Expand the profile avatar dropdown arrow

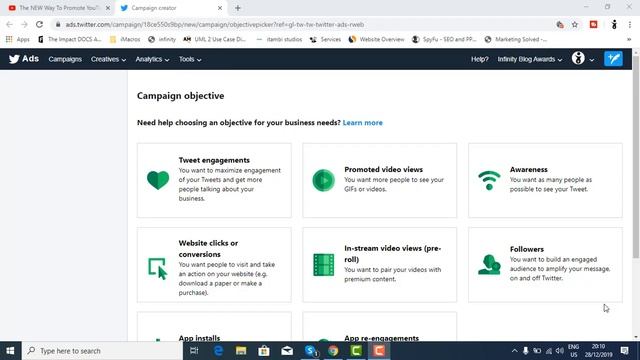(591, 60)
